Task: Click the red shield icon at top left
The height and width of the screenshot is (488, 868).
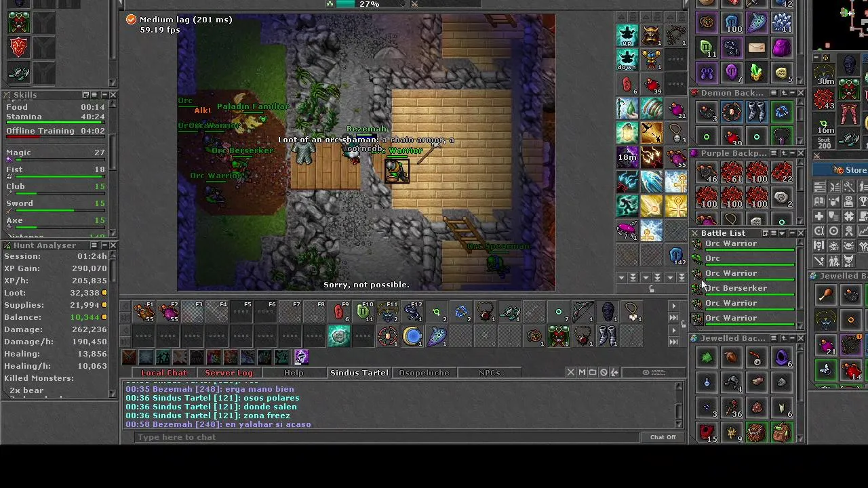Action: (x=19, y=47)
